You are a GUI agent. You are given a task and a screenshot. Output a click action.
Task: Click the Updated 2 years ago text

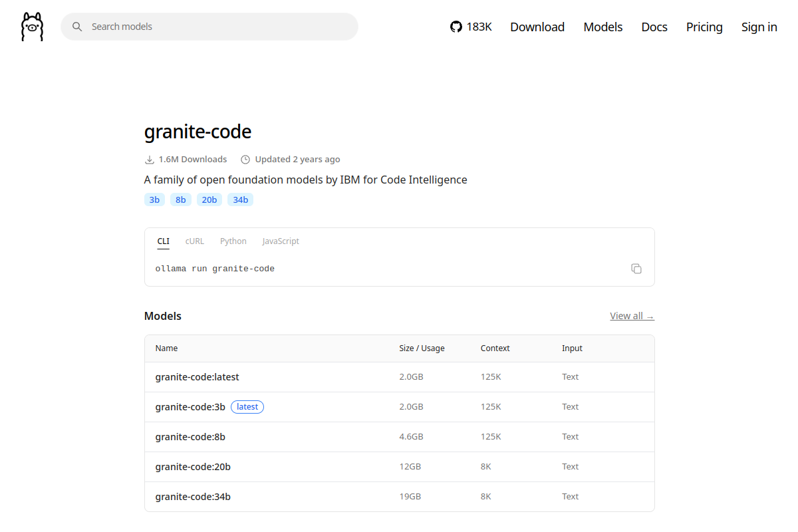point(297,160)
